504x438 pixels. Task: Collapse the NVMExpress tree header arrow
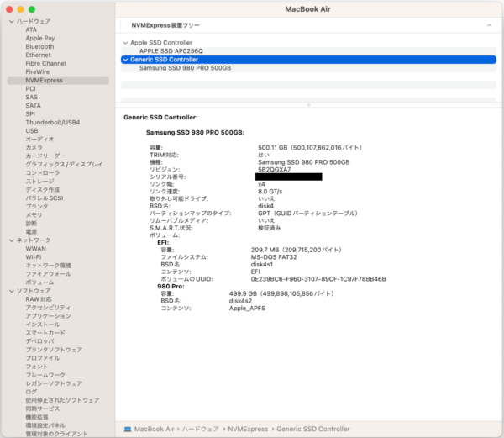[489, 25]
